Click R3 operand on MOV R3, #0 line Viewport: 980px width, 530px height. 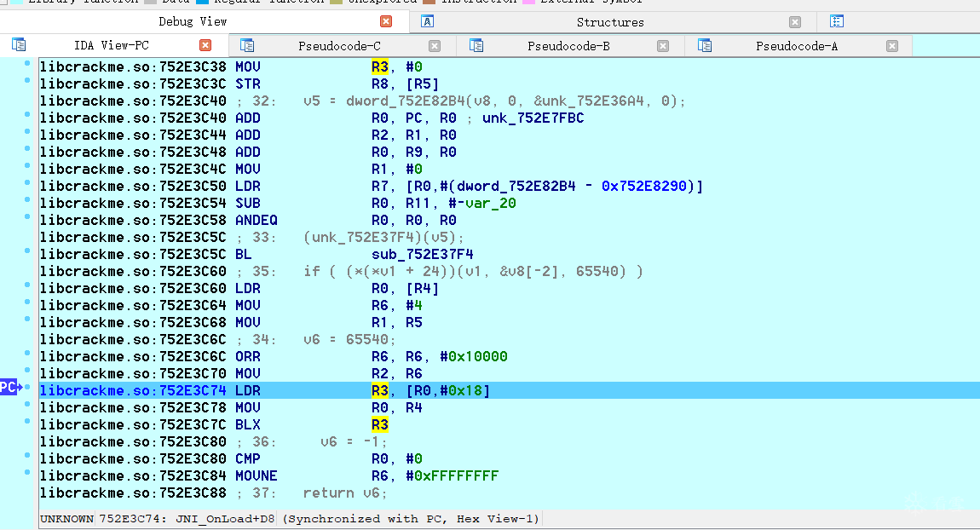click(x=379, y=66)
